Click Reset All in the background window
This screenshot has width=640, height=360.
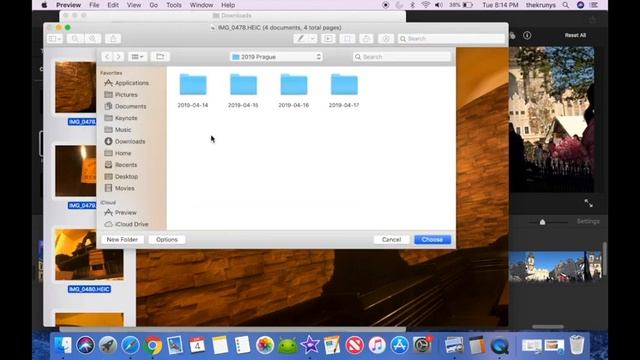(575, 36)
